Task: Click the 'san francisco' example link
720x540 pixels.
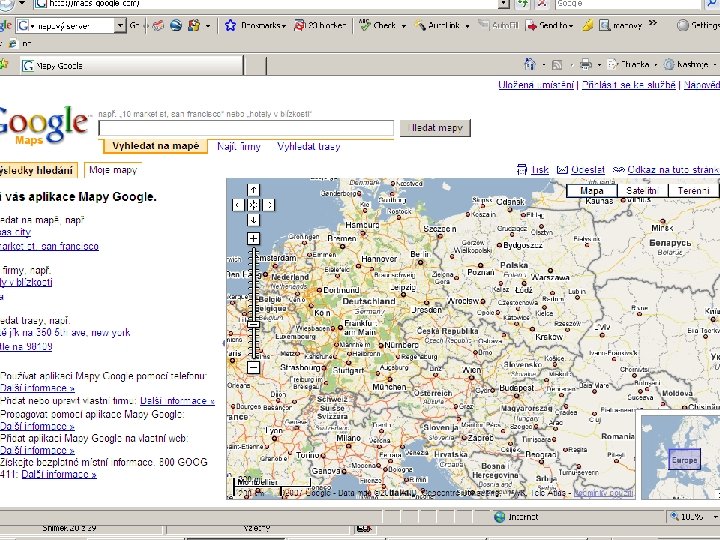Action: click(49, 246)
